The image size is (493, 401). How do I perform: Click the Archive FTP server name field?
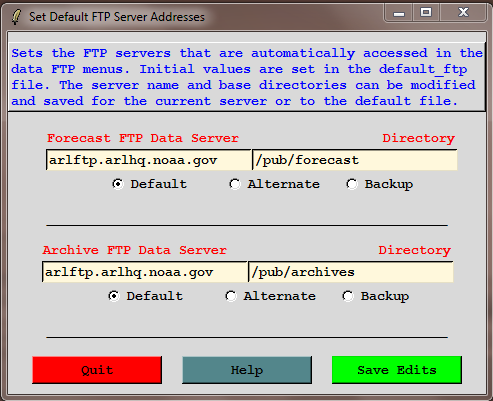tap(144, 272)
